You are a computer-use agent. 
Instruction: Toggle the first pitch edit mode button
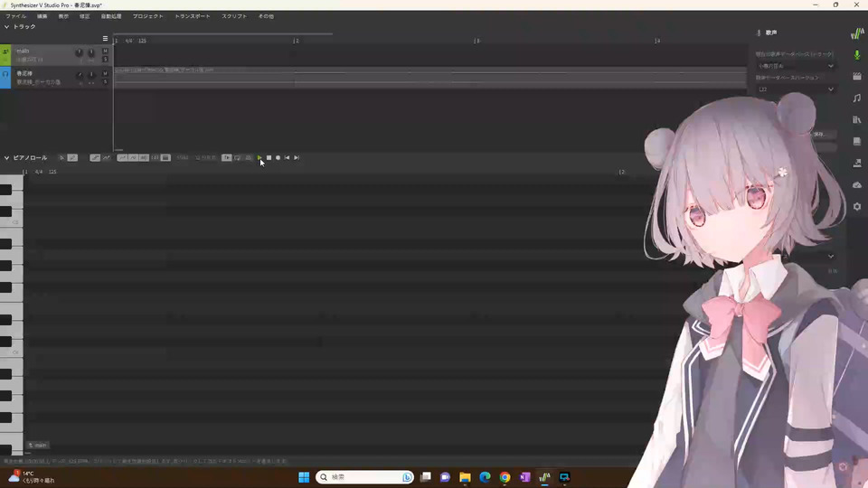[x=95, y=157]
